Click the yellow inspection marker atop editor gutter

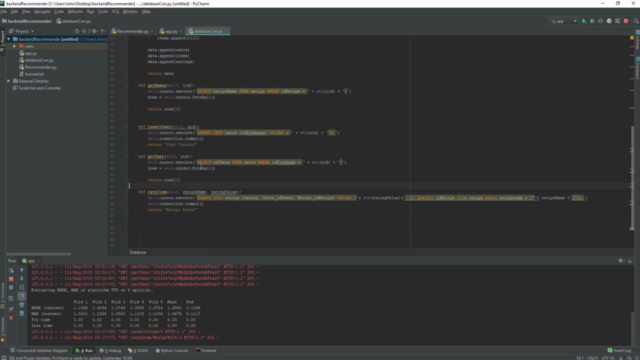pyautogui.click(x=632, y=38)
